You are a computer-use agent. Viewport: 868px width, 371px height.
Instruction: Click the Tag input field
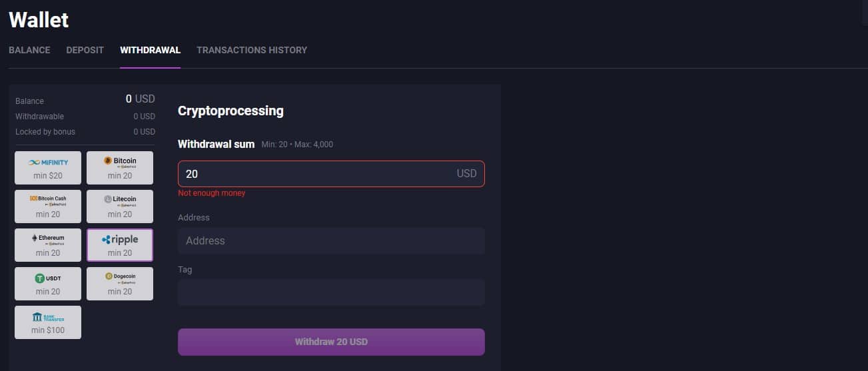pyautogui.click(x=331, y=292)
